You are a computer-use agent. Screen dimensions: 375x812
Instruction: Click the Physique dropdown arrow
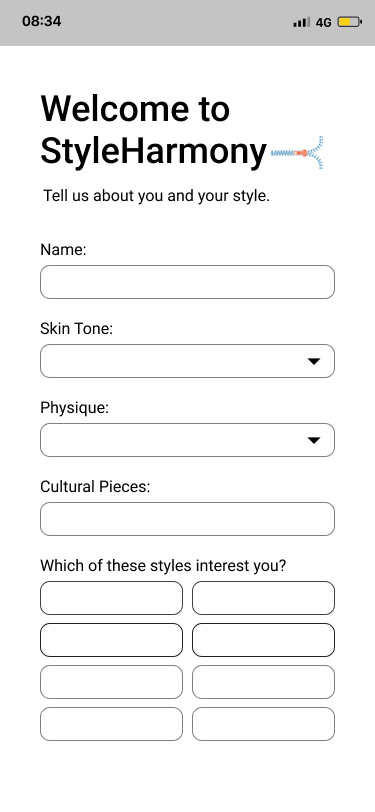coord(314,441)
